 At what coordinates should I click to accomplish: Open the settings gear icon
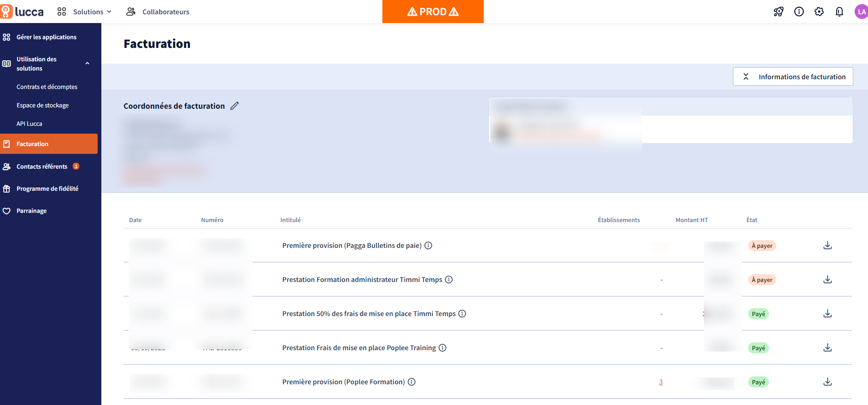pyautogui.click(x=819, y=12)
